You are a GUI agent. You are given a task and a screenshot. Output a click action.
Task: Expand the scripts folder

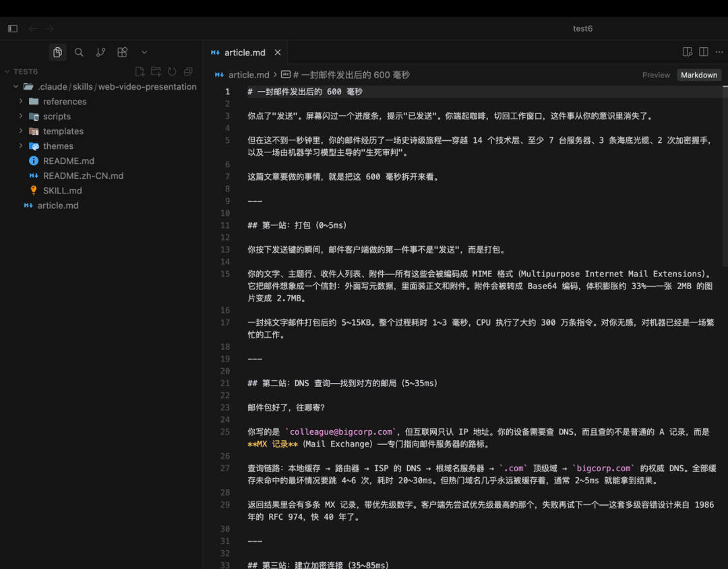click(21, 116)
